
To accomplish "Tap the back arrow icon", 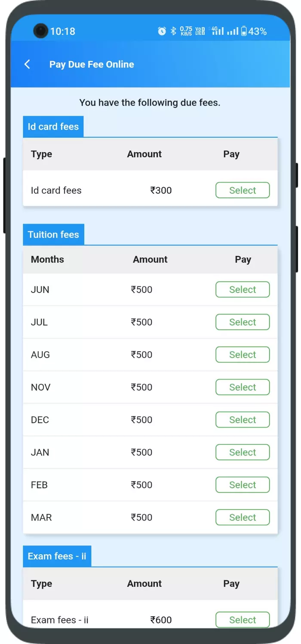I will [27, 64].
